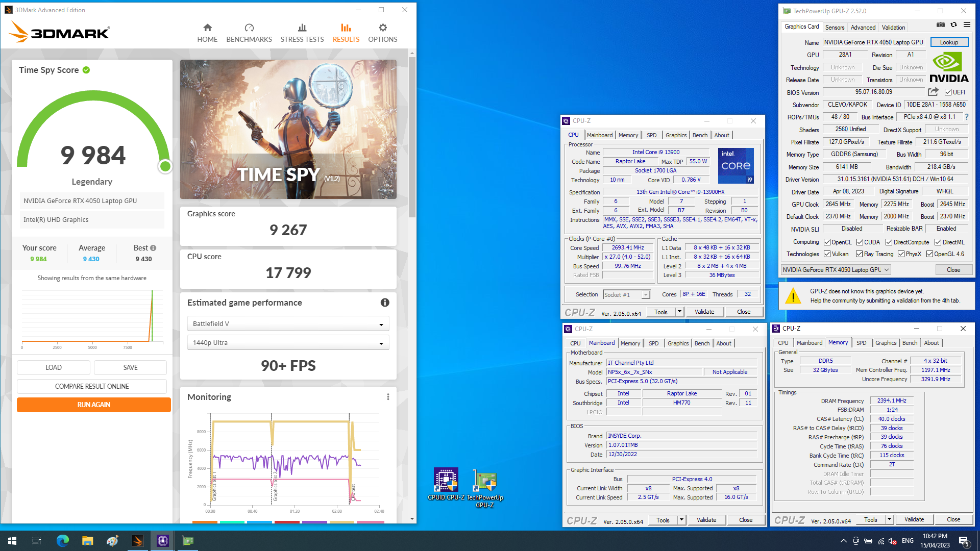The height and width of the screenshot is (551, 980).
Task: Click the Time Spy preview thumbnail
Action: 288,130
